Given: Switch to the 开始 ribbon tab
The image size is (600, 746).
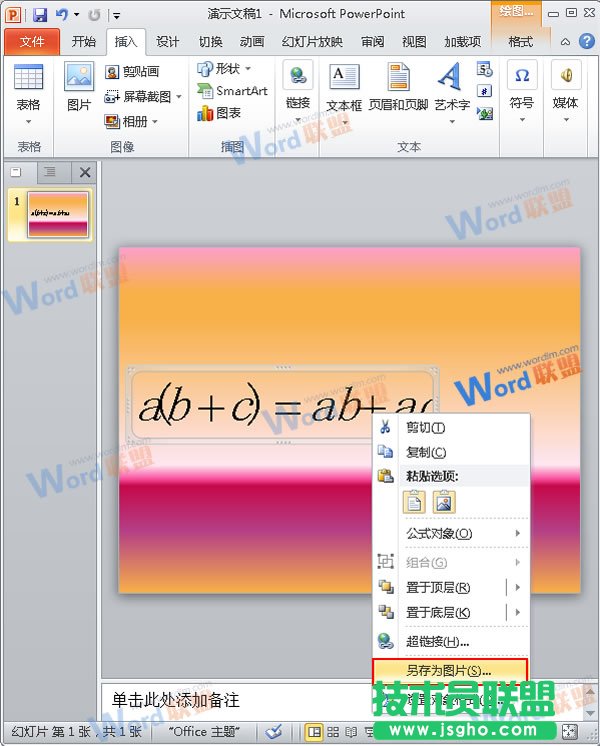Looking at the screenshot, I should click(84, 42).
